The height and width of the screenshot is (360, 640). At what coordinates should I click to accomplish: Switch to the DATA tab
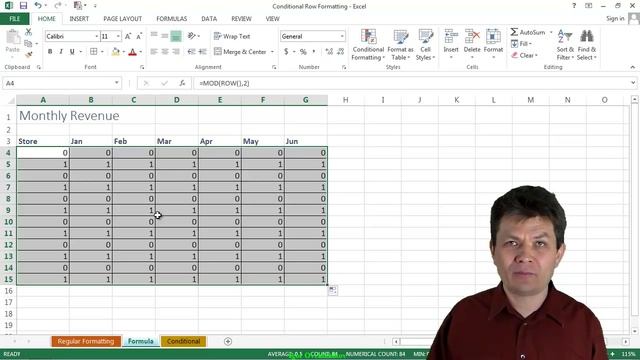coord(209,19)
